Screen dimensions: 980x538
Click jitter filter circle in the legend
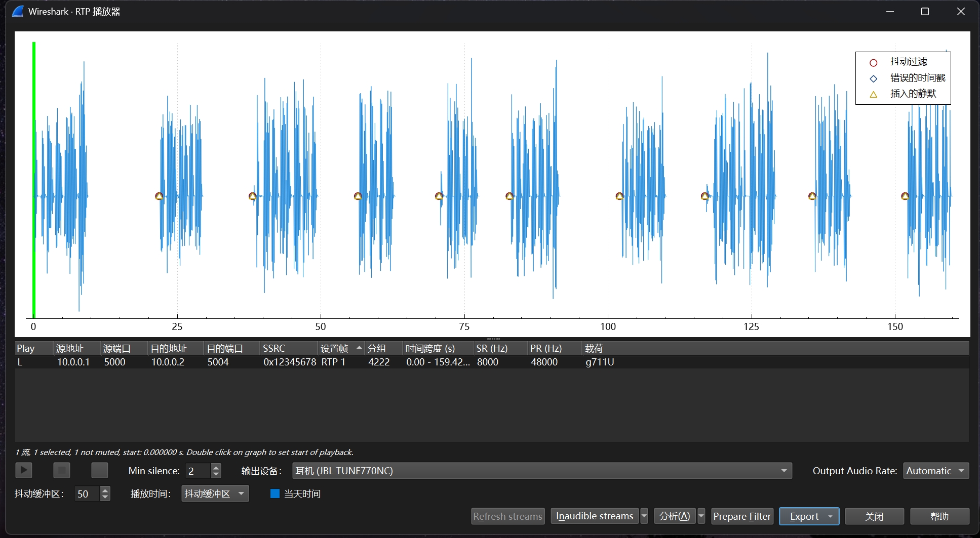tap(873, 63)
